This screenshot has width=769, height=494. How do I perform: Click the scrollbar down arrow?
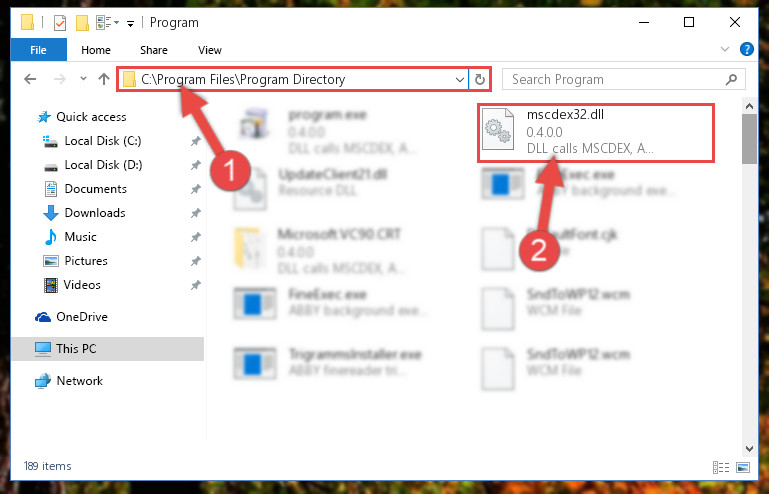click(x=749, y=448)
